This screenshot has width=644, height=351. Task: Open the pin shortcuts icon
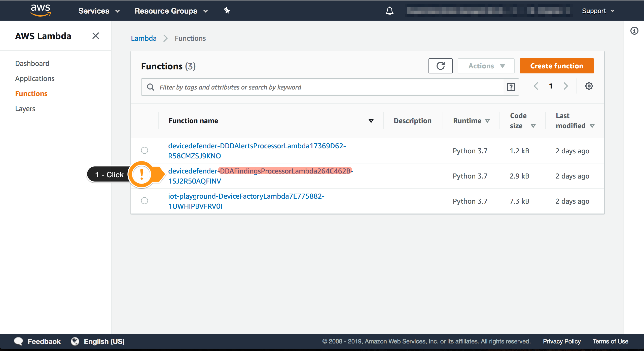pyautogui.click(x=227, y=11)
